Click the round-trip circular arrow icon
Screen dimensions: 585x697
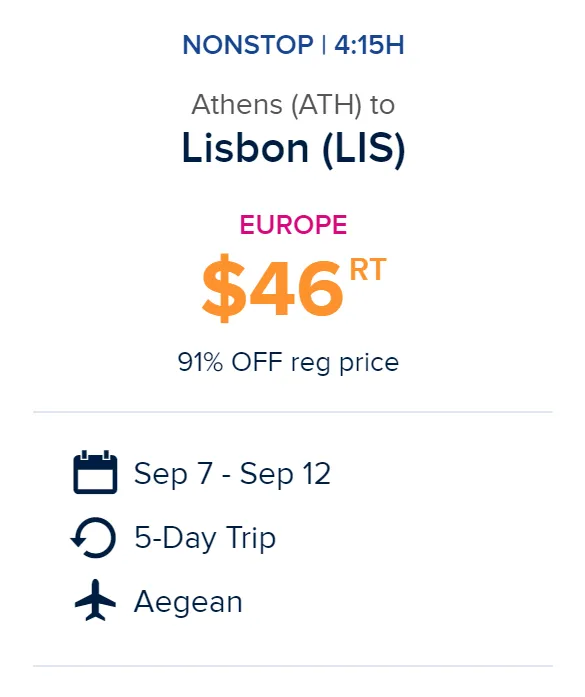(94, 537)
